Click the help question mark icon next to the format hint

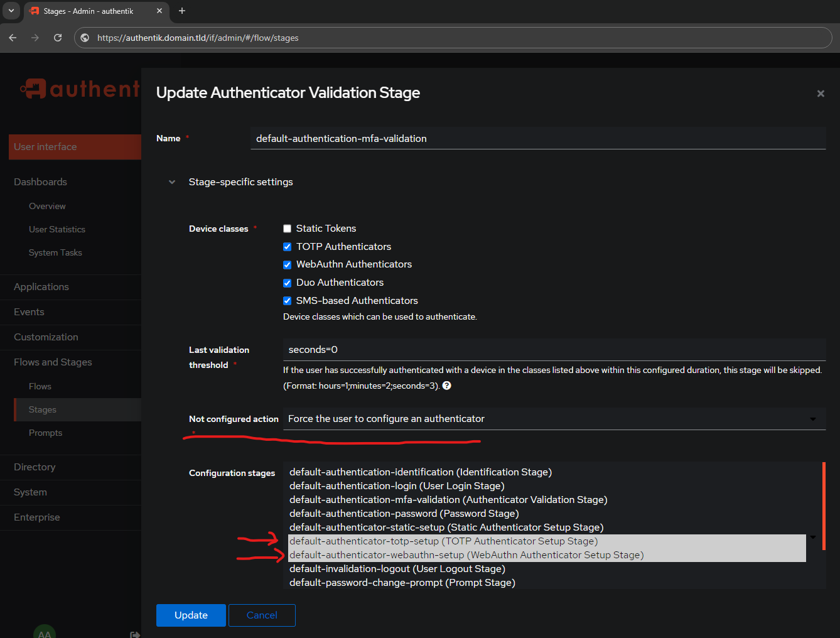[447, 386]
